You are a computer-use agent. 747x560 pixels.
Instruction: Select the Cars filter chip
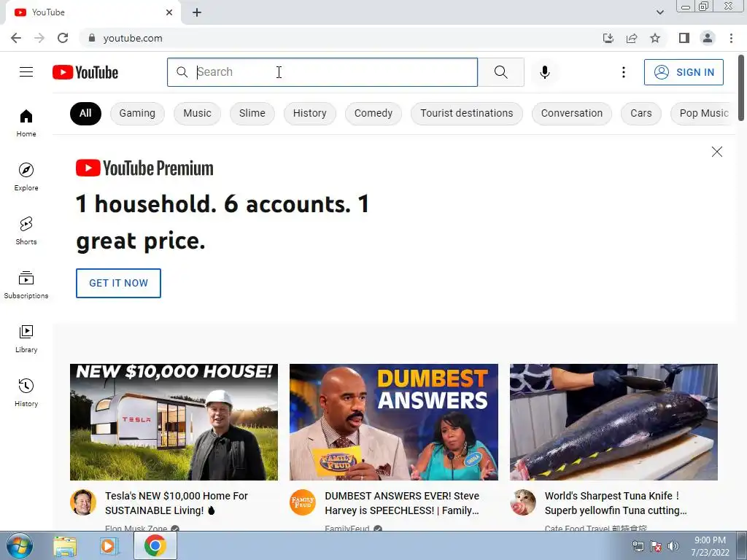point(640,113)
